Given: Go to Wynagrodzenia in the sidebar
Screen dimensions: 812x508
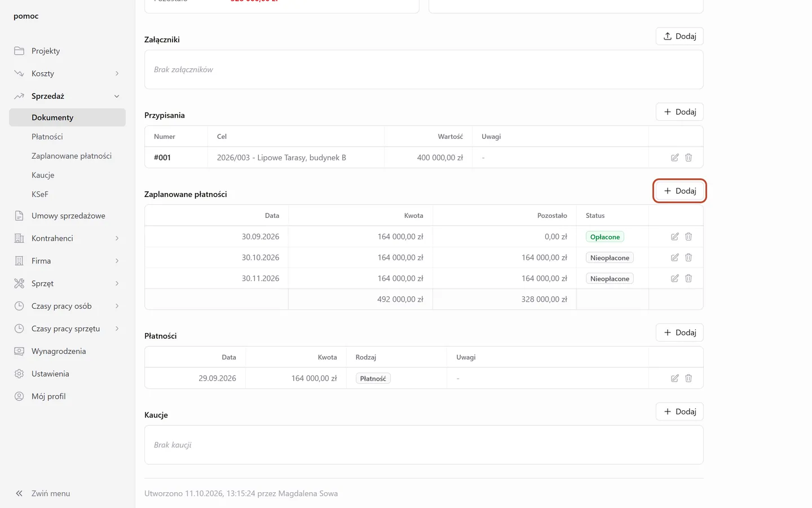Looking at the screenshot, I should (x=67, y=351).
